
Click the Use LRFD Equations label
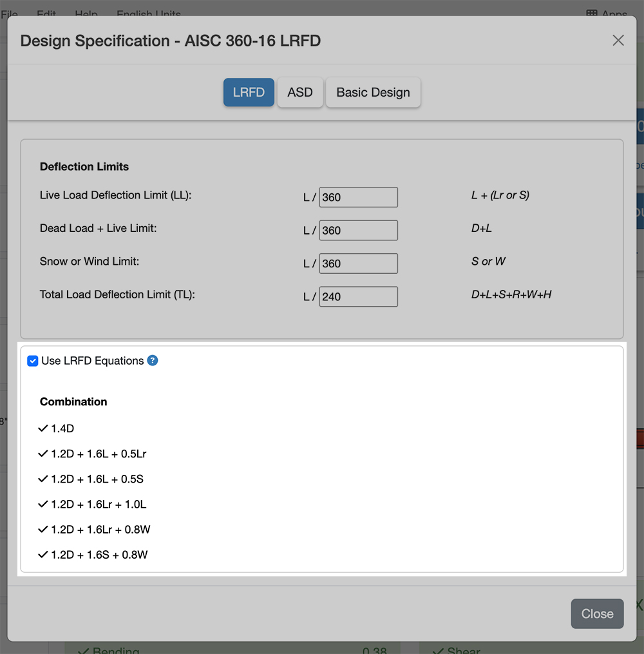coord(93,361)
